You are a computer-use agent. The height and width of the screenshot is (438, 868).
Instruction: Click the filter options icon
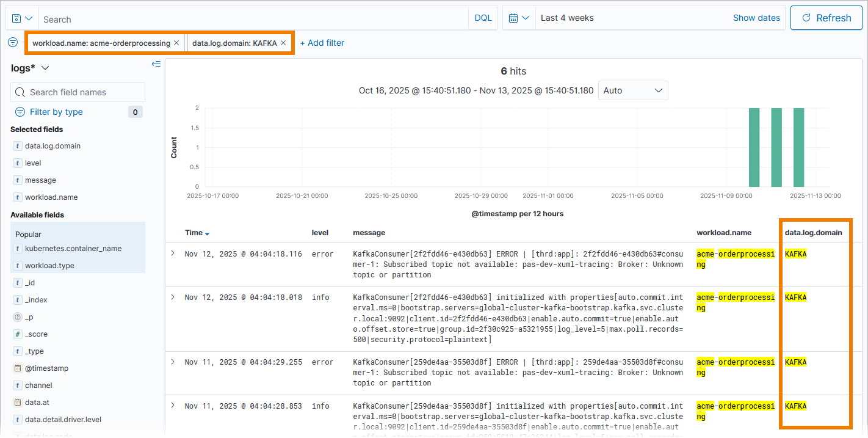click(x=13, y=43)
